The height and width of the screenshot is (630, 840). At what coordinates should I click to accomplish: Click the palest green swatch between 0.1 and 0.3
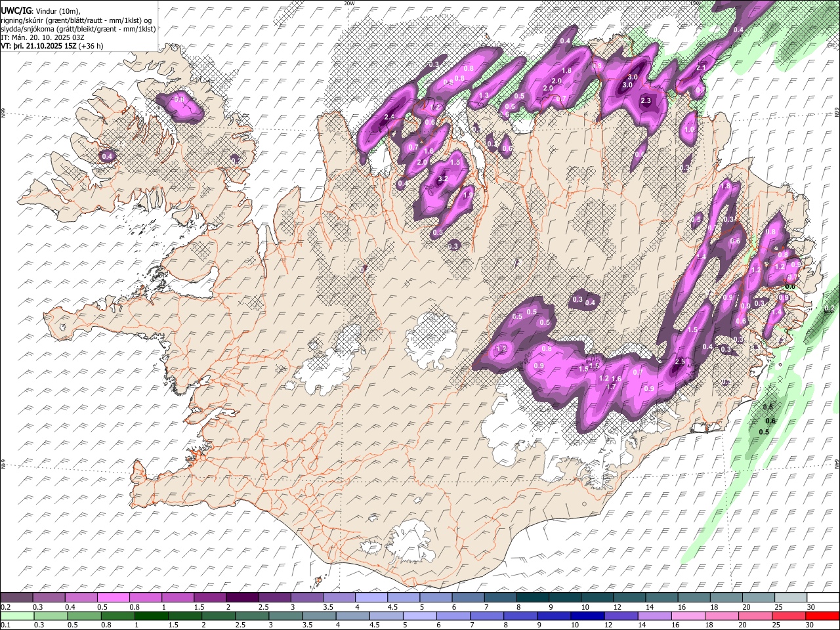click(17, 616)
